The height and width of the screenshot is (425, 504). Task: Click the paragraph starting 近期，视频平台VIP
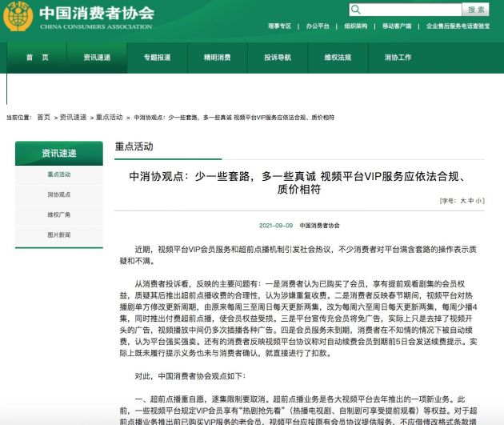(x=298, y=255)
